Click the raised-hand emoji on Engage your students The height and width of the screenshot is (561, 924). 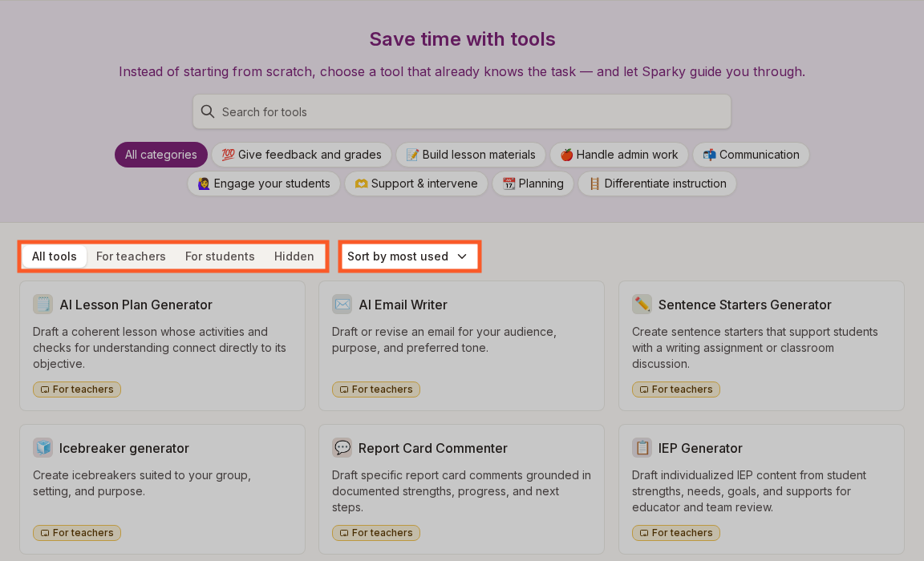coord(204,184)
